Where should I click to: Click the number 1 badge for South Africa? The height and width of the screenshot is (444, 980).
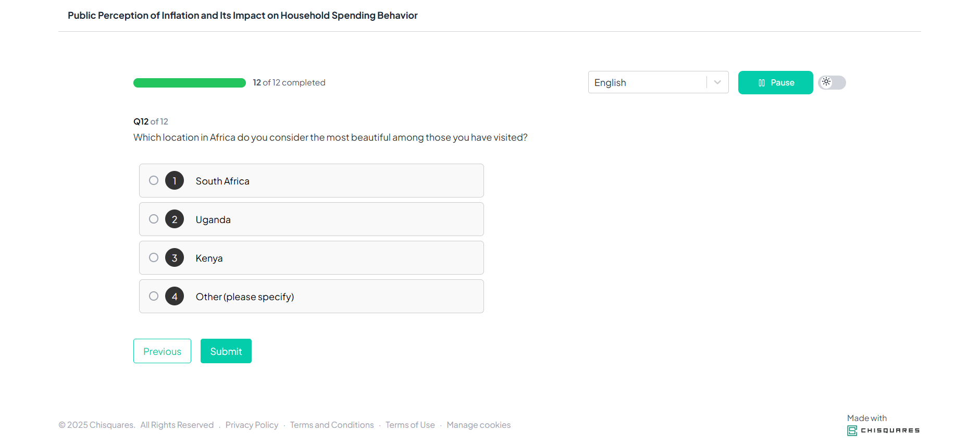tap(175, 181)
